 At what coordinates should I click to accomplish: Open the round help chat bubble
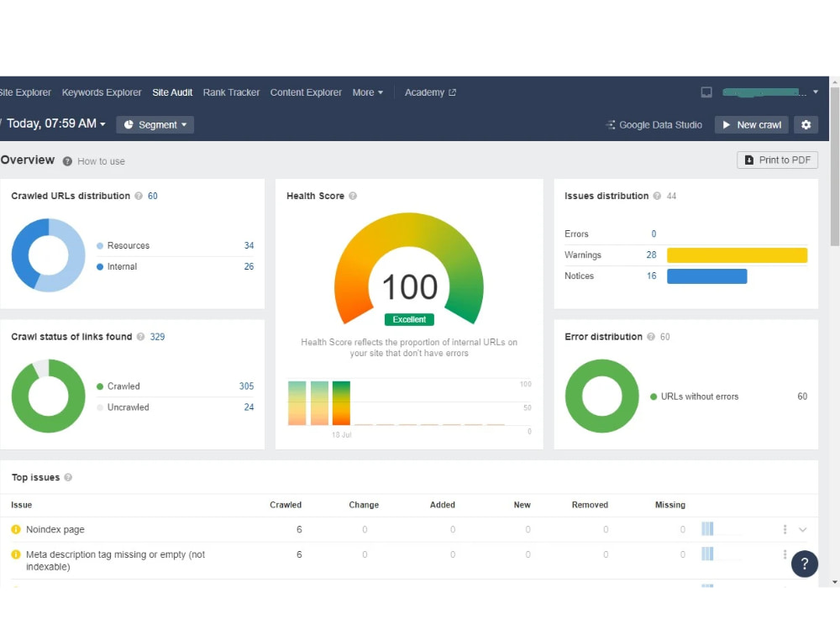pos(804,564)
